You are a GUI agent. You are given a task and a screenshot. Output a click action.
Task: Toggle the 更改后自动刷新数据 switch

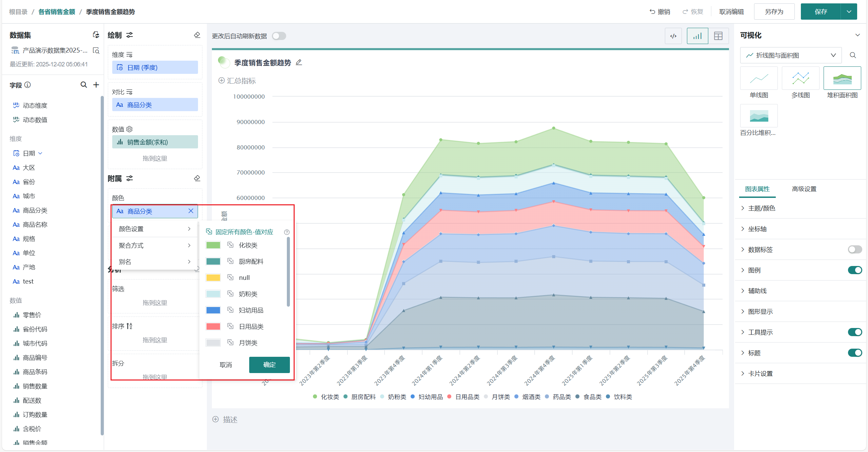[x=279, y=36]
